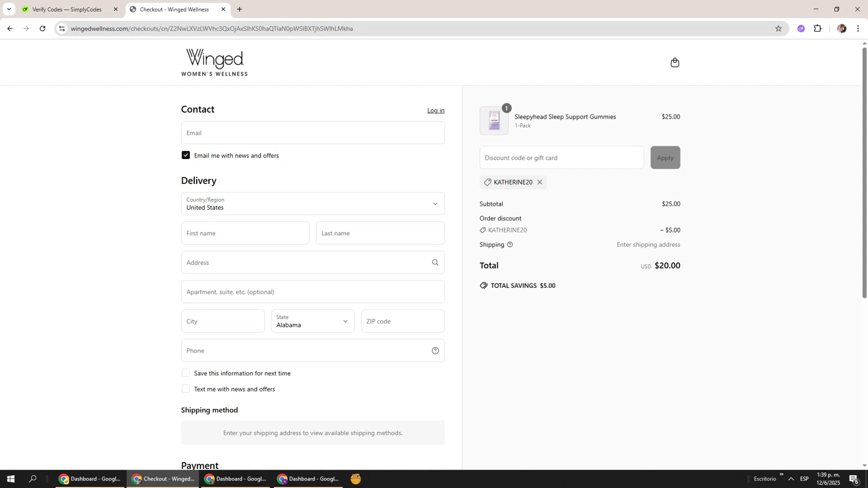The image size is (868, 488).
Task: Click the Log in link
Action: [x=436, y=110]
